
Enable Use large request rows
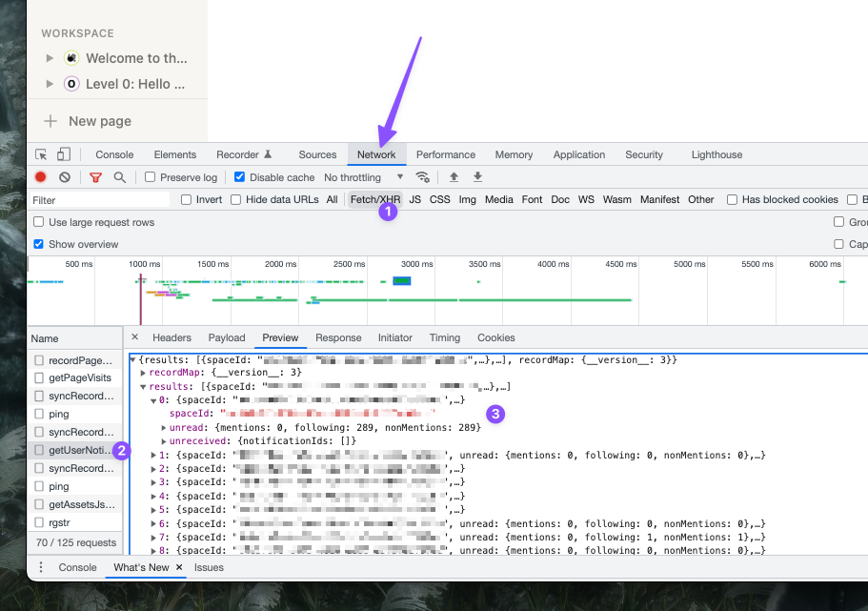click(x=39, y=221)
